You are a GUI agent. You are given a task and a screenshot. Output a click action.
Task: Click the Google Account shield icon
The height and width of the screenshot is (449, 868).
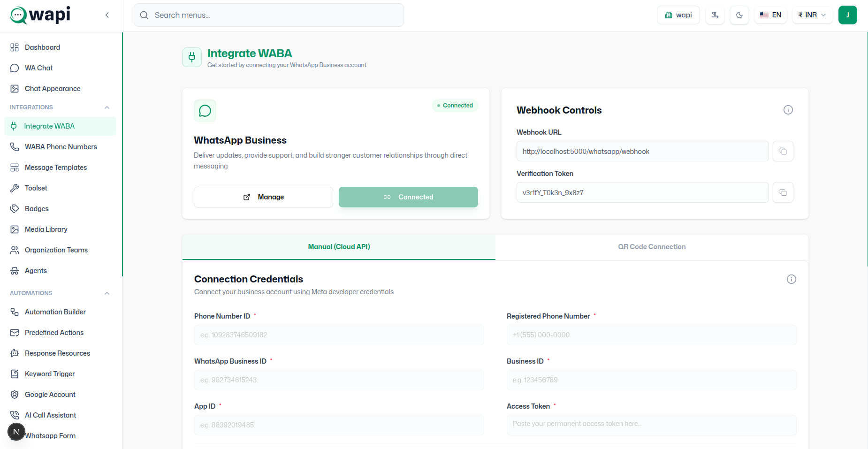tap(15, 395)
